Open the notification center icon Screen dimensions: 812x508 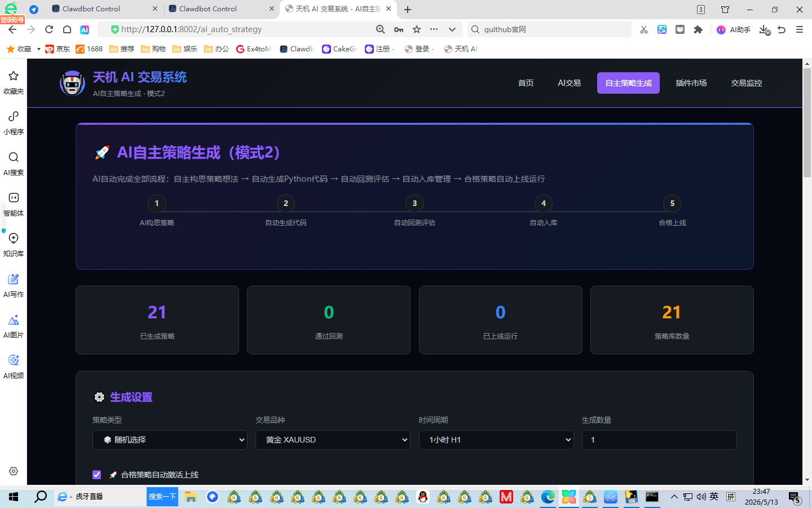(795, 498)
